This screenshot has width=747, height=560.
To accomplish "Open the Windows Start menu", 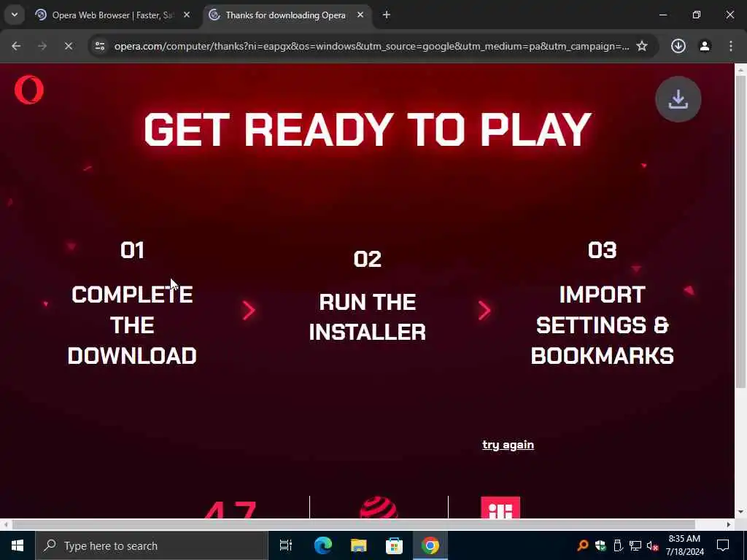I will tap(18, 545).
